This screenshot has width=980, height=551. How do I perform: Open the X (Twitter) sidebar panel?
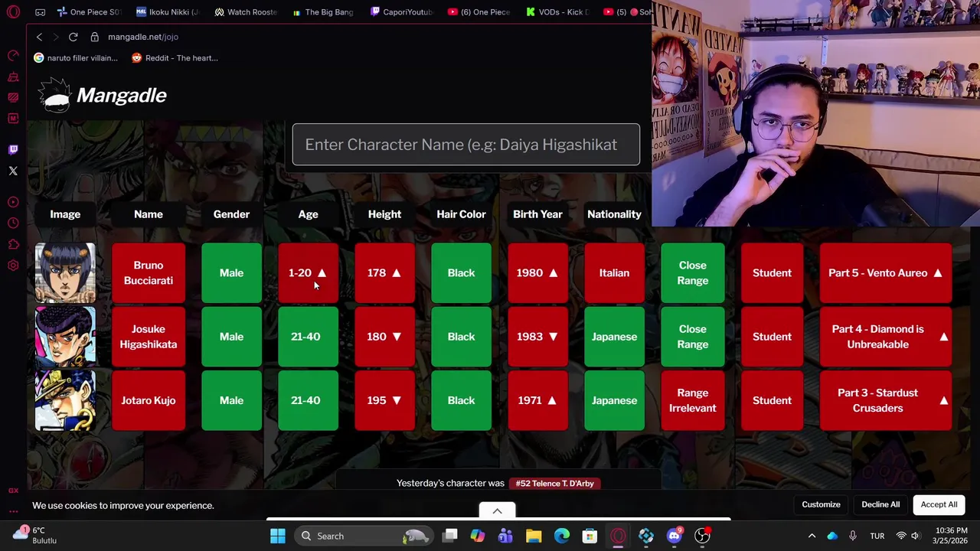tap(13, 171)
